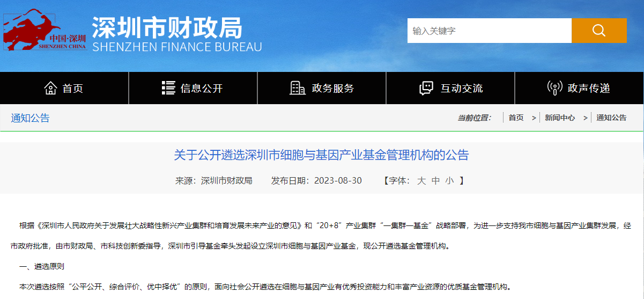Image resolution: width=644 pixels, height=299 pixels.
Task: Go to 首页 in the breadcrumb
Action: pos(516,118)
